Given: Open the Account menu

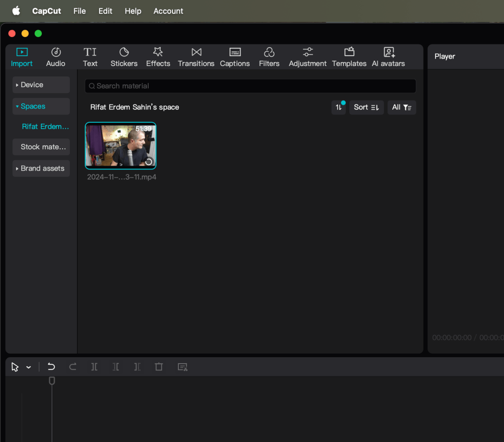Looking at the screenshot, I should pyautogui.click(x=168, y=11).
